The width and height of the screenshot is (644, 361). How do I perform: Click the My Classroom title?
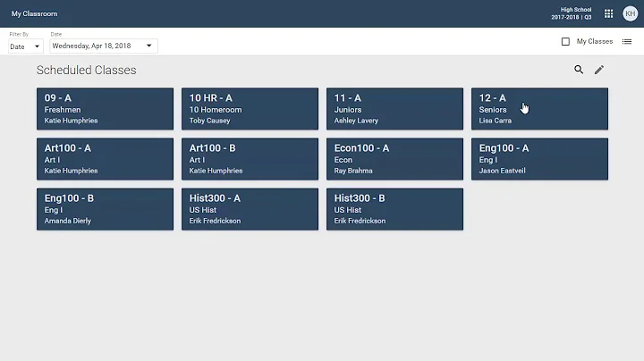pos(35,13)
